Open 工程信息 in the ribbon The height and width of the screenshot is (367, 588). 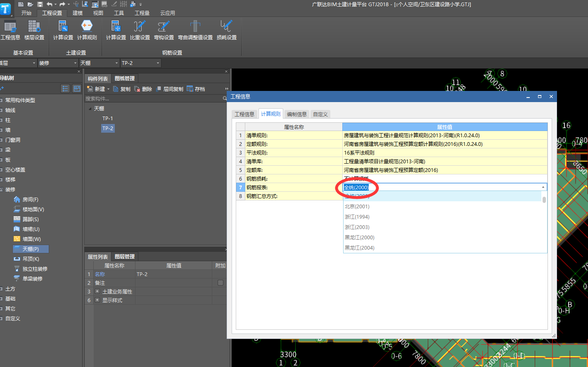point(10,30)
